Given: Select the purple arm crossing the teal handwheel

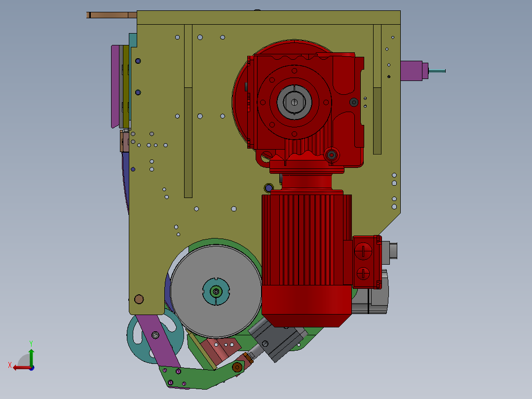Looking at the screenshot, I should pos(158,341).
